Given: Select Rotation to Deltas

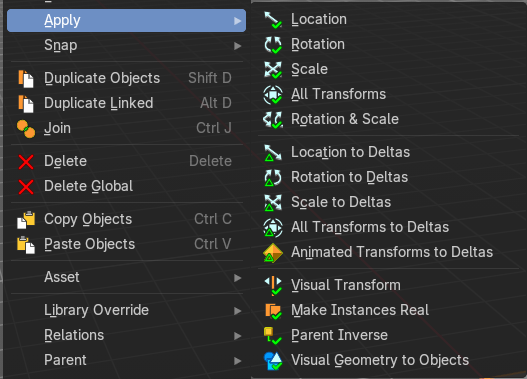Looking at the screenshot, I should click(389, 177).
